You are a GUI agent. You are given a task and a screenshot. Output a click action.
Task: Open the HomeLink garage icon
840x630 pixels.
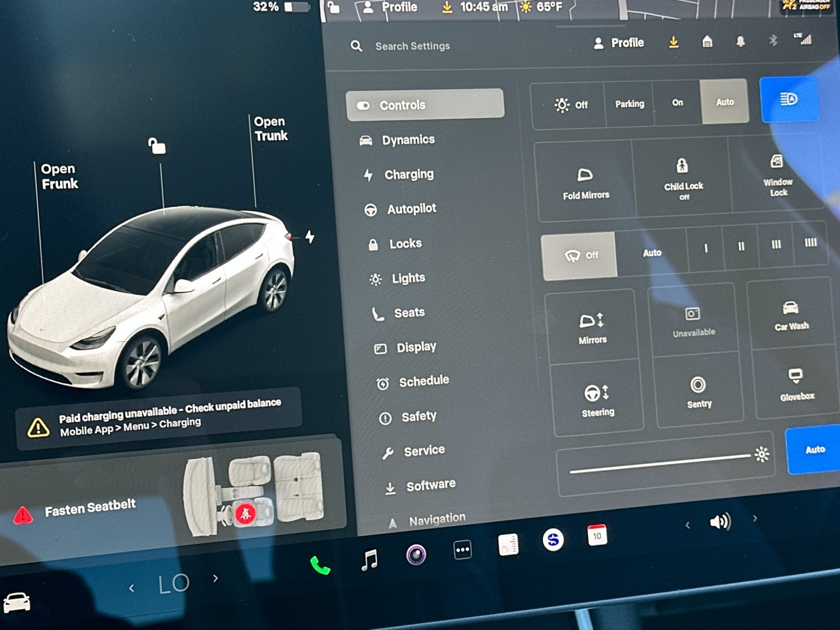(x=707, y=42)
